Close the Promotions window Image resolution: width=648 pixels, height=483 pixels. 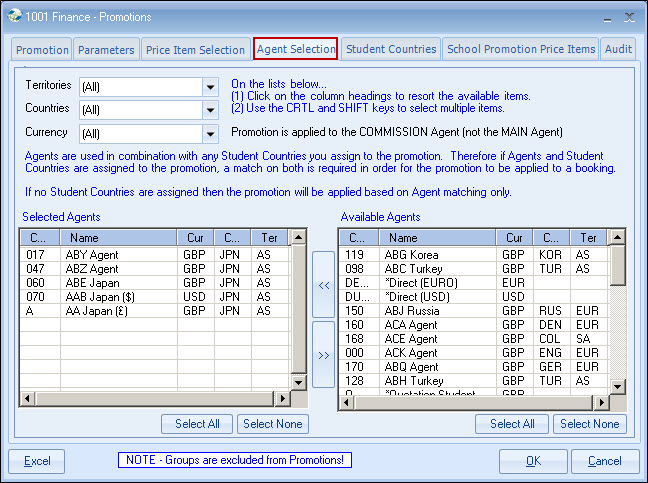click(629, 16)
